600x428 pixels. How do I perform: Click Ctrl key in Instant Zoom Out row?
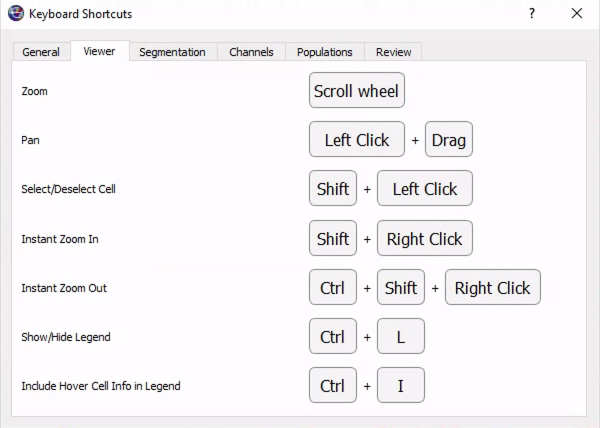333,287
